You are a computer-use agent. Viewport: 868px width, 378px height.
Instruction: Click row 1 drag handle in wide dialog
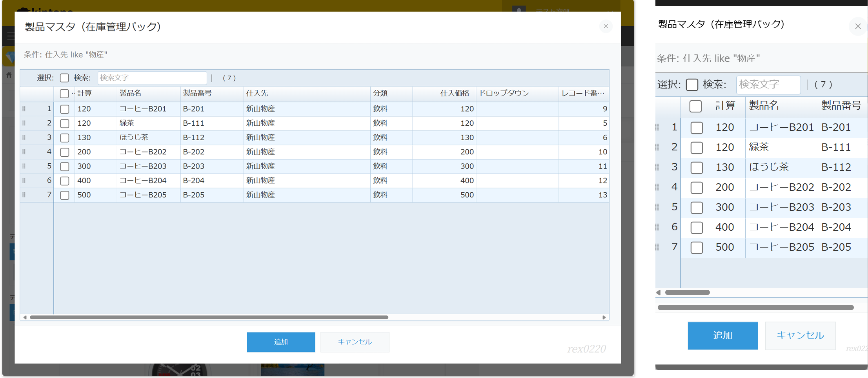point(24,109)
